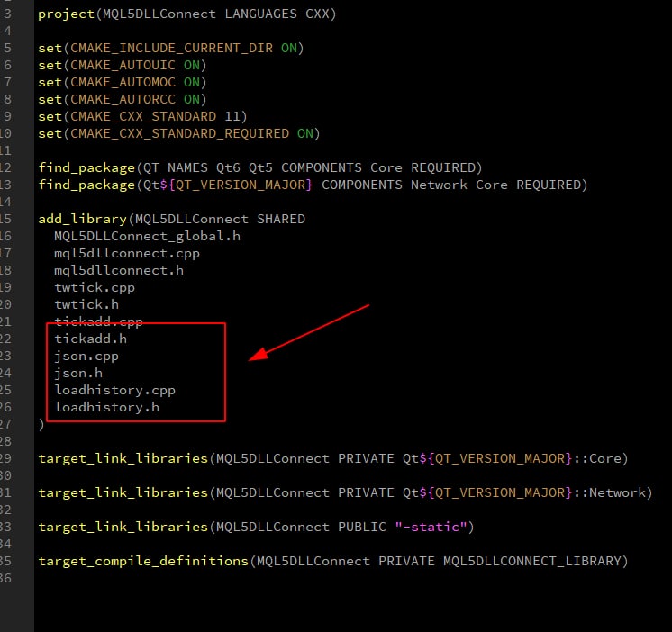Viewport: 672px width, 632px height.
Task: Click the closing parenthesis of add_library
Action: coord(41,424)
